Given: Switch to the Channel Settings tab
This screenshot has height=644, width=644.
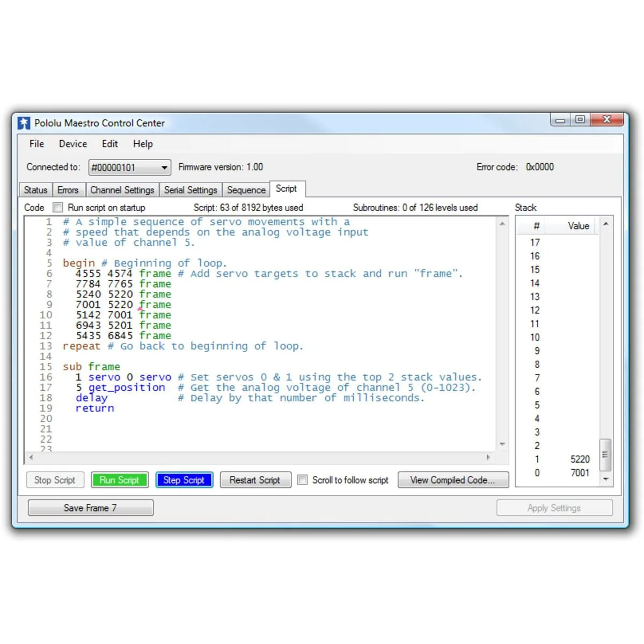Looking at the screenshot, I should click(122, 190).
